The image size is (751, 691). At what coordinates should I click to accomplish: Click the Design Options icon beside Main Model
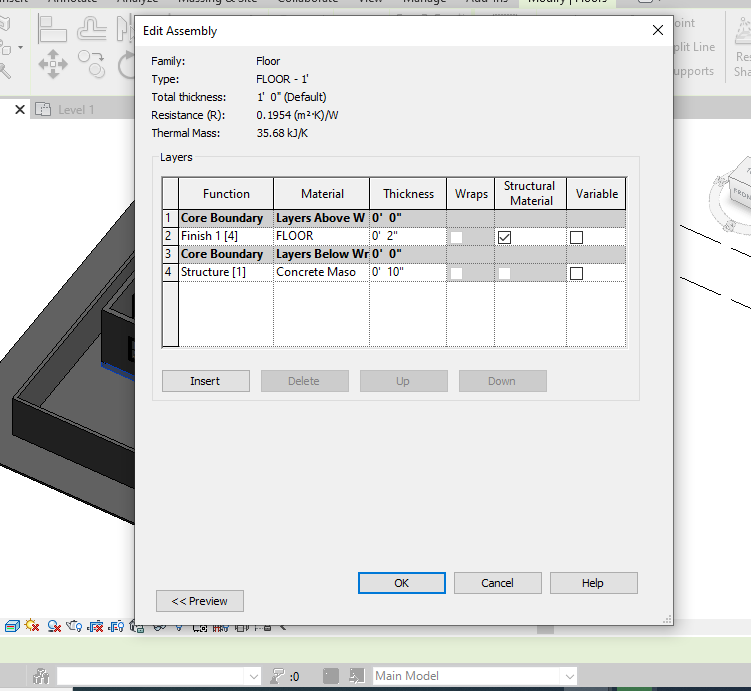point(356,676)
